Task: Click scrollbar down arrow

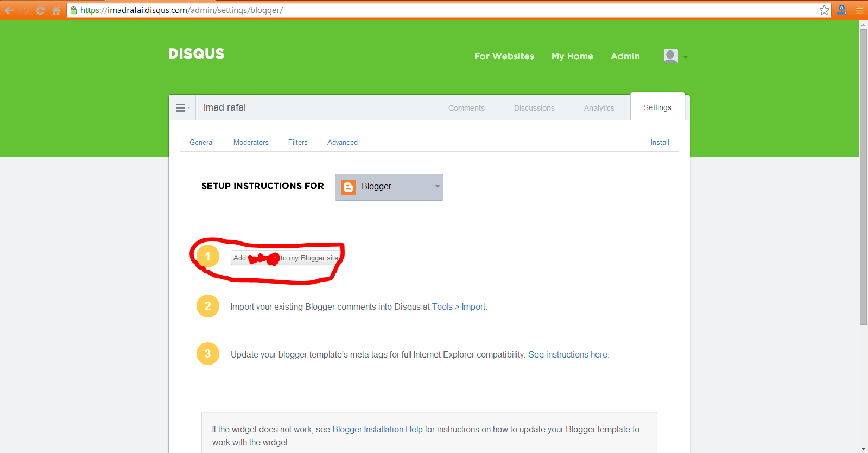Action: click(863, 449)
